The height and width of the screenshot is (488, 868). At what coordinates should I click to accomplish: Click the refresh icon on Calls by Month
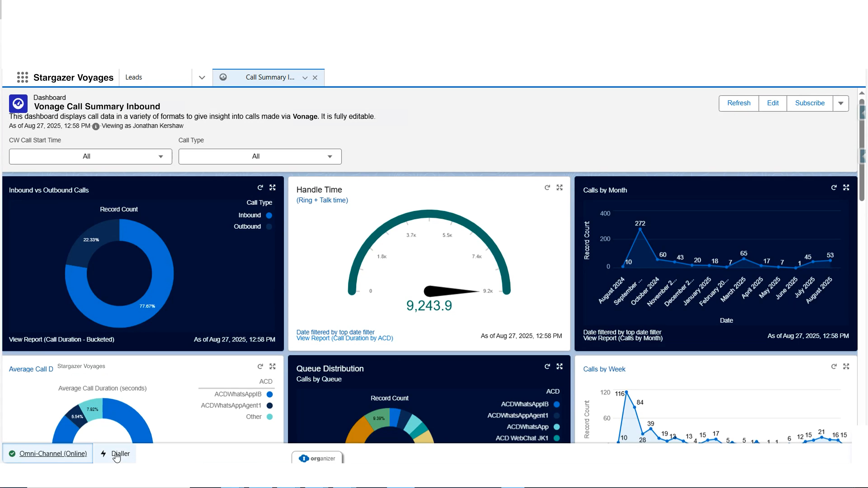[x=834, y=187]
